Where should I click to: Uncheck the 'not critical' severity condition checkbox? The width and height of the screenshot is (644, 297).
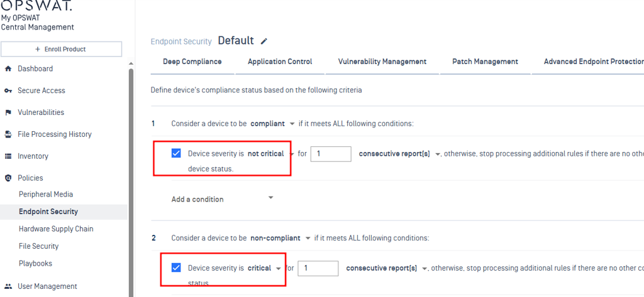coord(176,153)
